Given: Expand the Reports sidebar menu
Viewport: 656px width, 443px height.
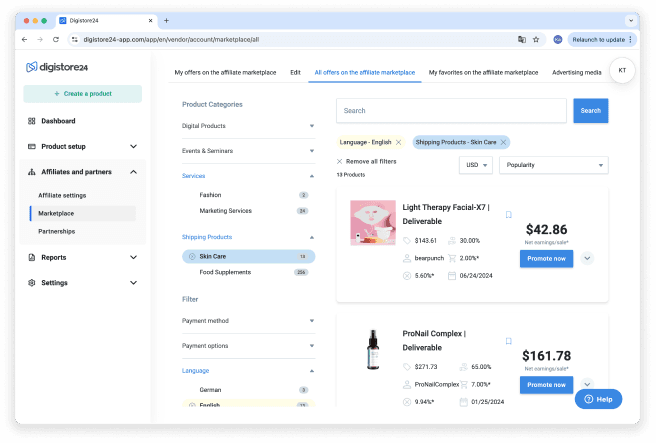Looking at the screenshot, I should pyautogui.click(x=133, y=257).
